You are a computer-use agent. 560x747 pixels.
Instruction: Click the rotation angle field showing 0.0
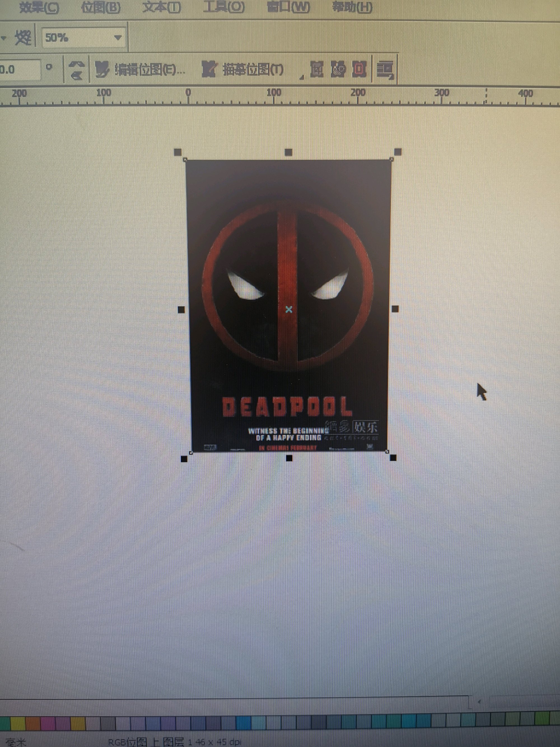pos(20,69)
